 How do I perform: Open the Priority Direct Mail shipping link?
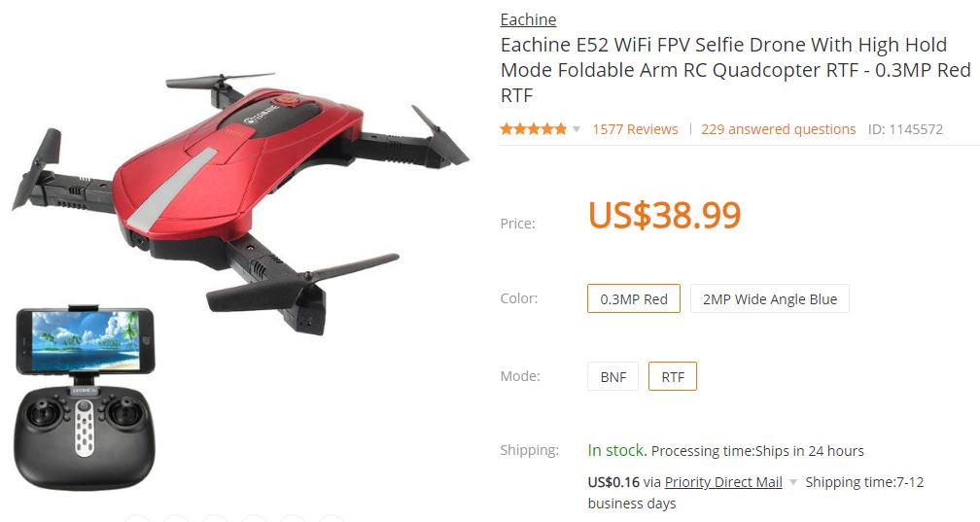tap(723, 482)
